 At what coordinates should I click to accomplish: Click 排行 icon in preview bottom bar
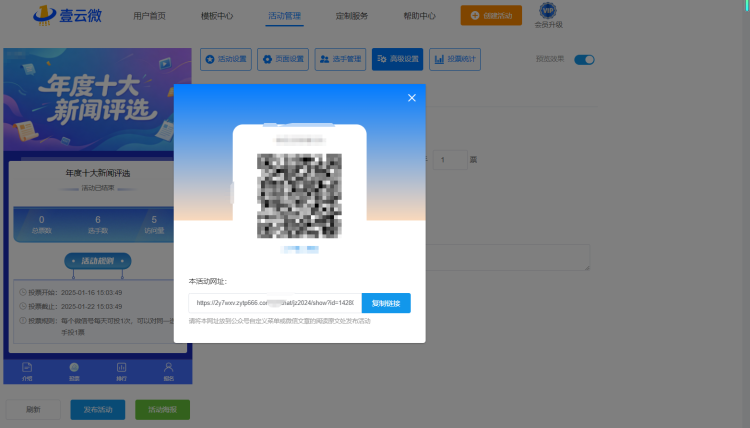point(121,371)
